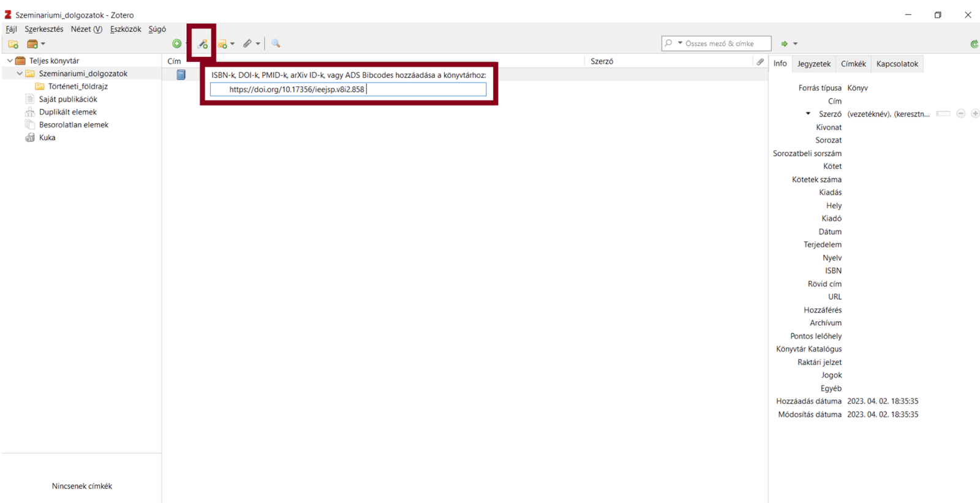980x503 pixels.
Task: Click the attachment paperclip column header
Action: click(x=760, y=61)
